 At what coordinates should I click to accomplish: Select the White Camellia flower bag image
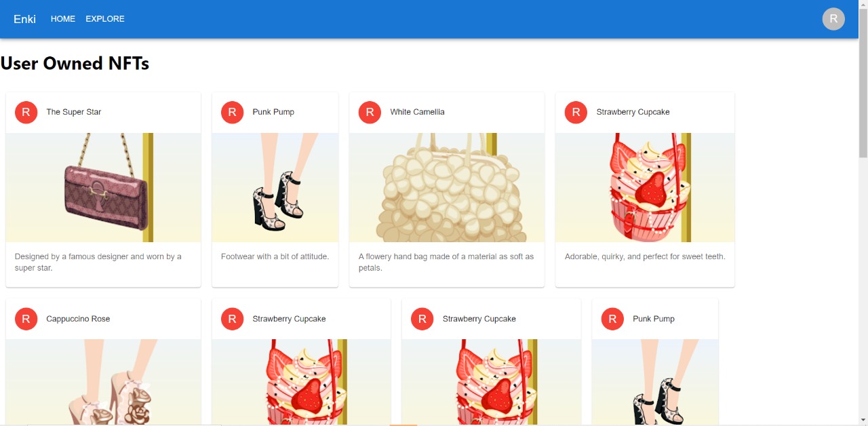click(x=447, y=187)
